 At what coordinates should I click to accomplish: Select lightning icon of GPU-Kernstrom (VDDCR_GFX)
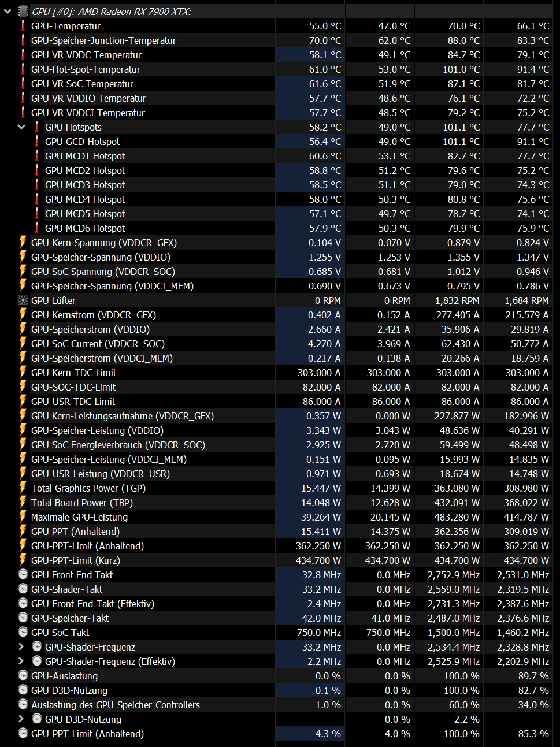click(23, 315)
